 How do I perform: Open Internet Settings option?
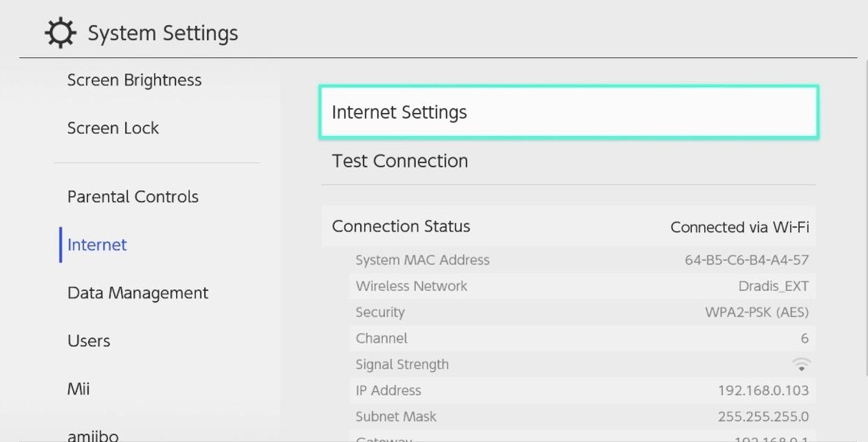[568, 112]
